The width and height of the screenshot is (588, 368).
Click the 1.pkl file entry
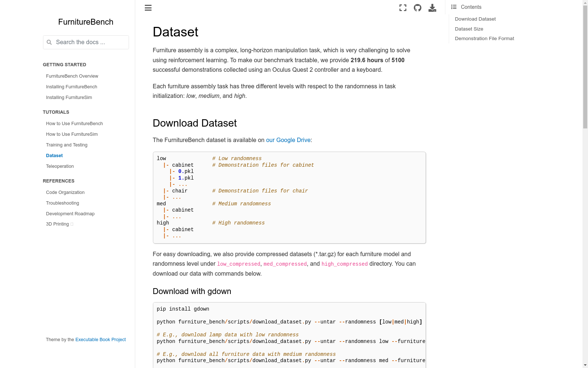tap(186, 178)
